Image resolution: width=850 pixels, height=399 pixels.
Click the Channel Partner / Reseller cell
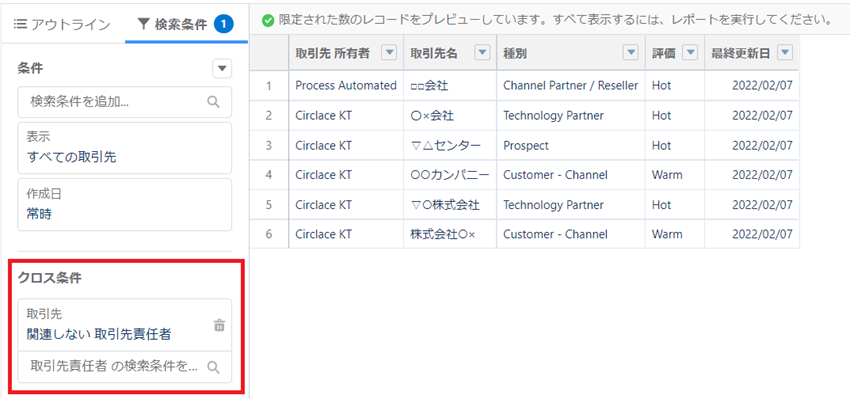pyautogui.click(x=571, y=86)
